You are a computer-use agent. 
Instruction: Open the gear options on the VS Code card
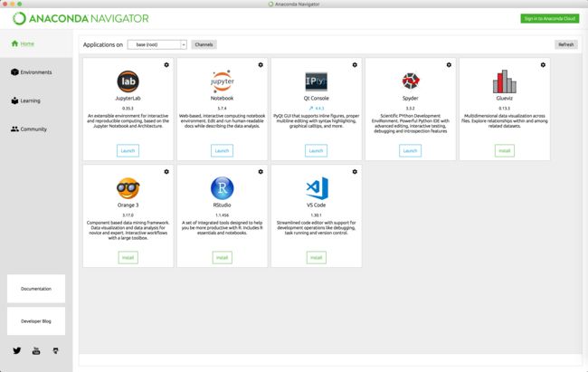[x=355, y=172]
